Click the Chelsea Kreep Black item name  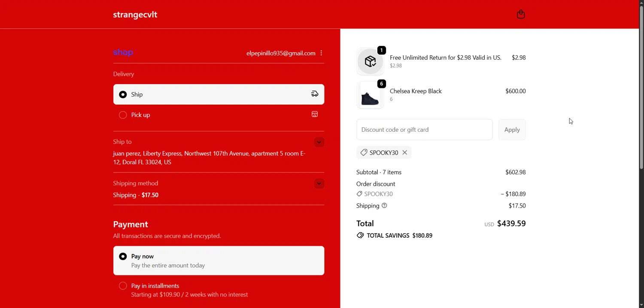(416, 91)
